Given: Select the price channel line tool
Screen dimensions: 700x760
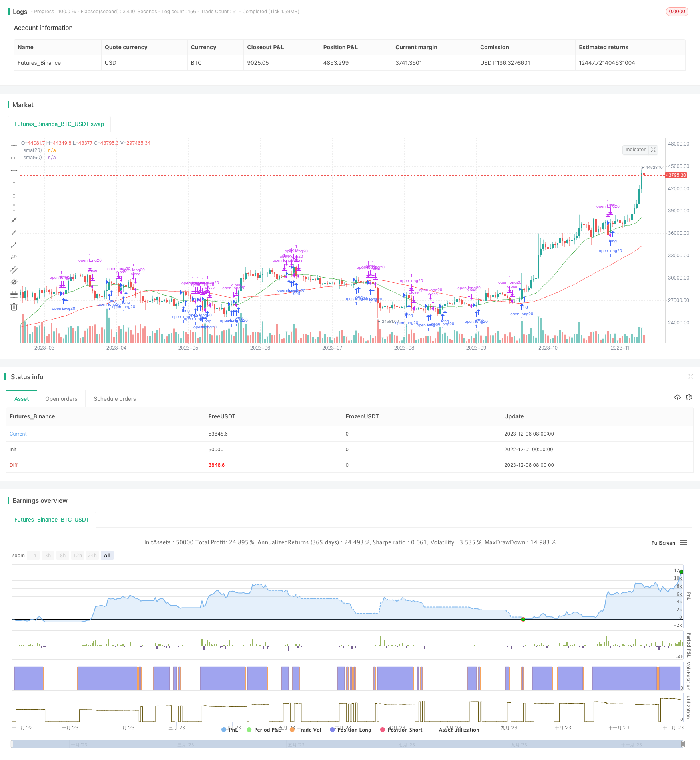Looking at the screenshot, I should point(14,270).
